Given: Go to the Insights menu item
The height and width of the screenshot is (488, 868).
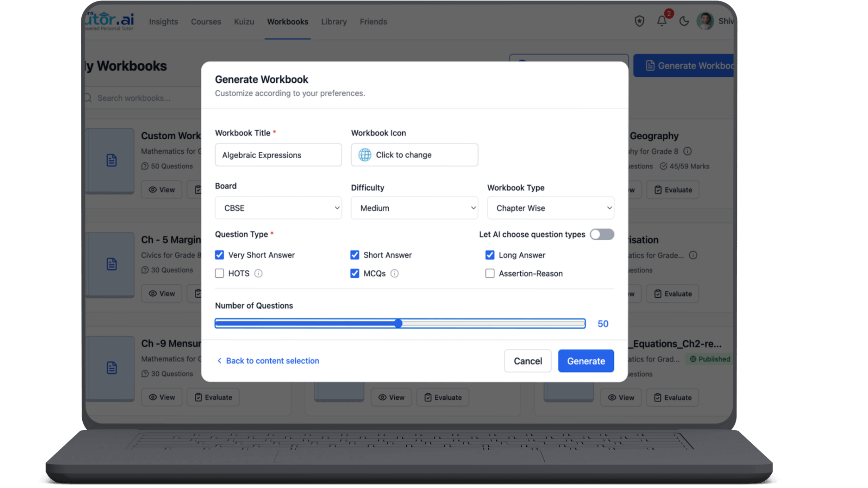Looking at the screenshot, I should 163,21.
